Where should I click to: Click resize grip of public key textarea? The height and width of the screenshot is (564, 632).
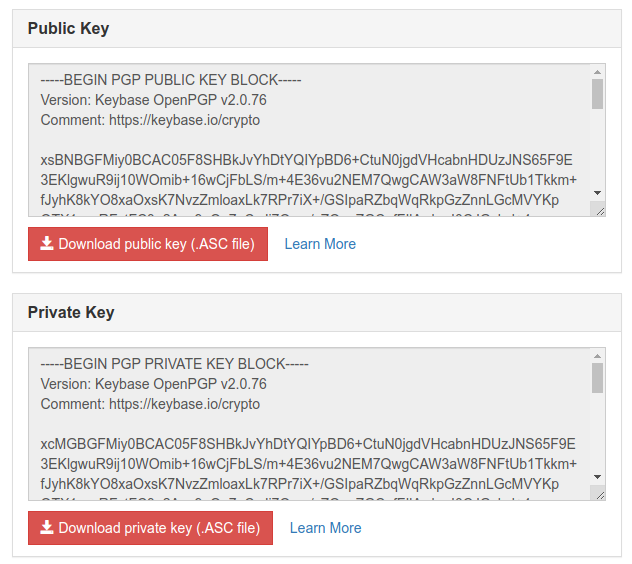pos(599,210)
